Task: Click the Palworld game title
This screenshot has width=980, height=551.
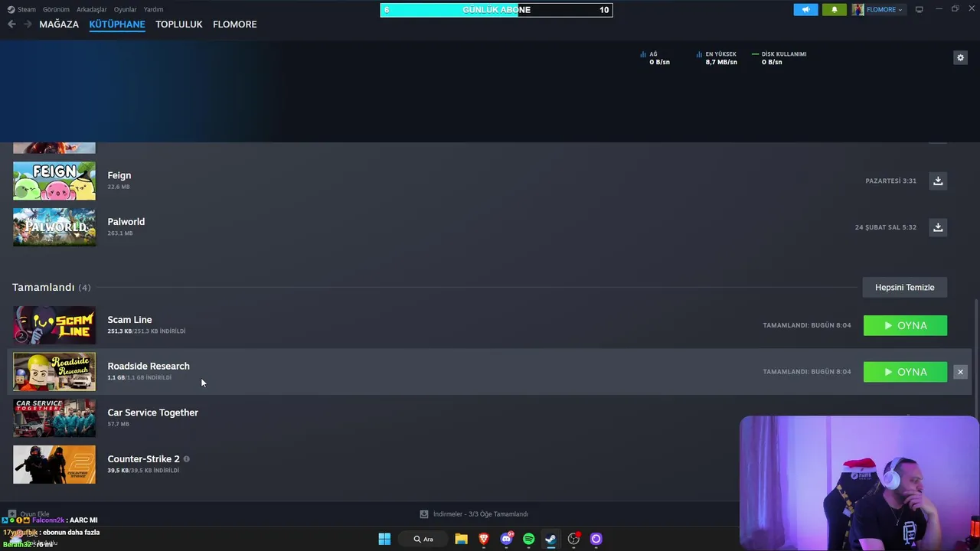Action: [126, 222]
